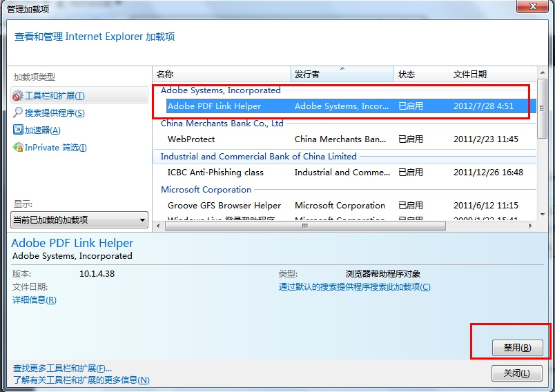Screen dimensions: 555x392
Task: Click the horizontal scrollbar thumb
Action: 305,226
